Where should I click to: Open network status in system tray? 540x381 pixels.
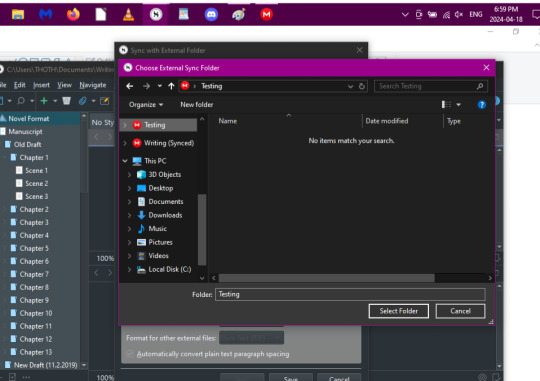point(446,14)
